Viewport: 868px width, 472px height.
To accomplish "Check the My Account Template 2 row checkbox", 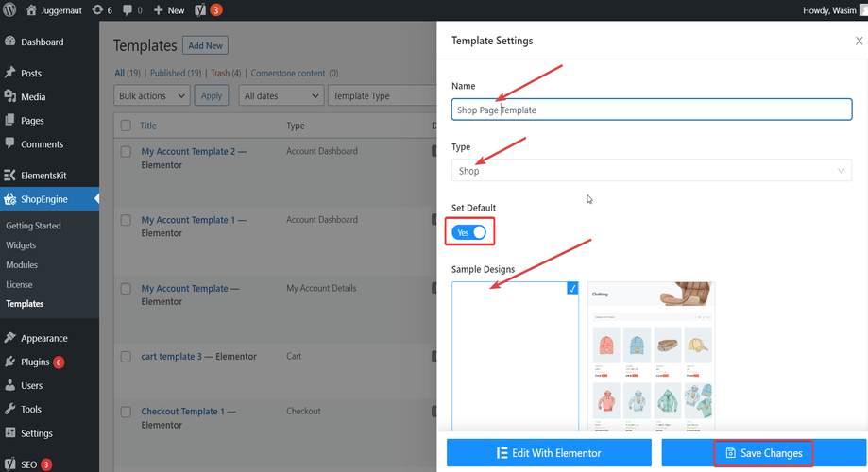I will [126, 152].
